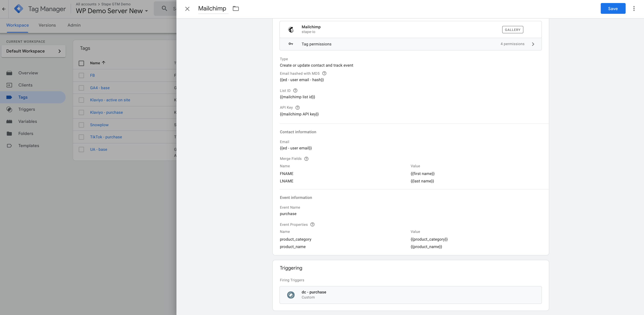Check the Klaviyo - active on site checkbox
Screen dimensions: 644x315
pyautogui.click(x=81, y=100)
